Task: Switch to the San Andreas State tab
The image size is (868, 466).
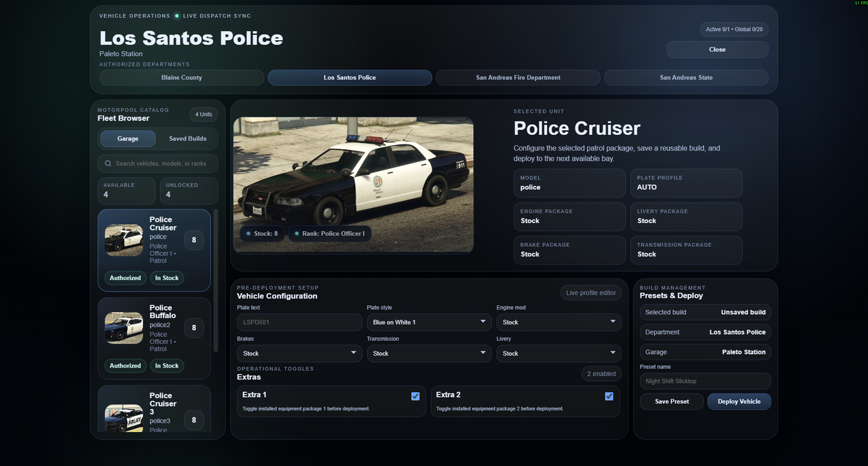Action: (686, 77)
